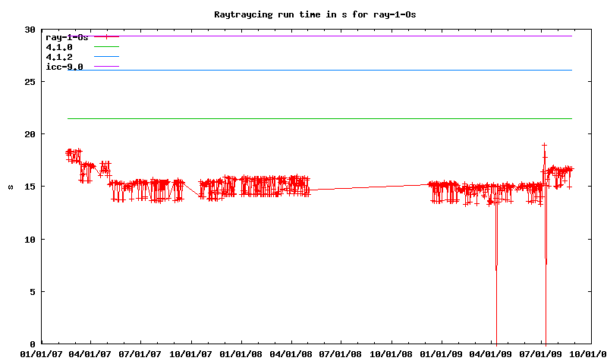This screenshot has width=607, height=364.
Task: Click the green horizontal line near 21.5
Action: (x=319, y=118)
